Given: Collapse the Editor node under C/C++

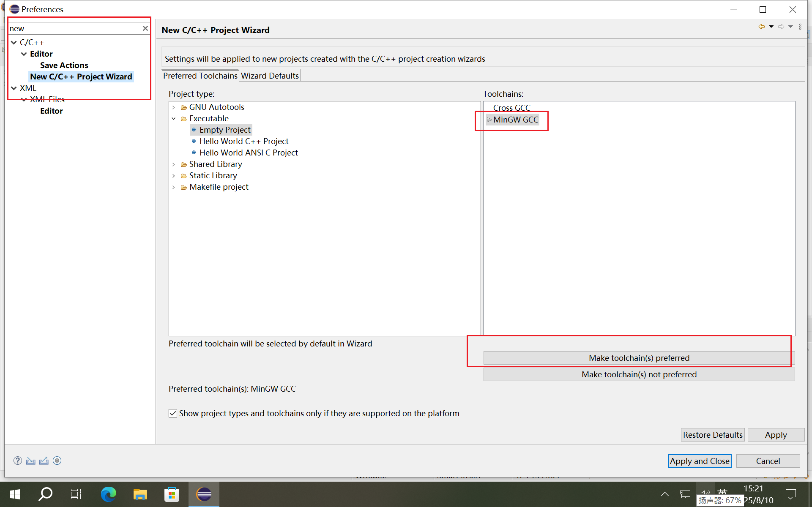Looking at the screenshot, I should (x=24, y=54).
